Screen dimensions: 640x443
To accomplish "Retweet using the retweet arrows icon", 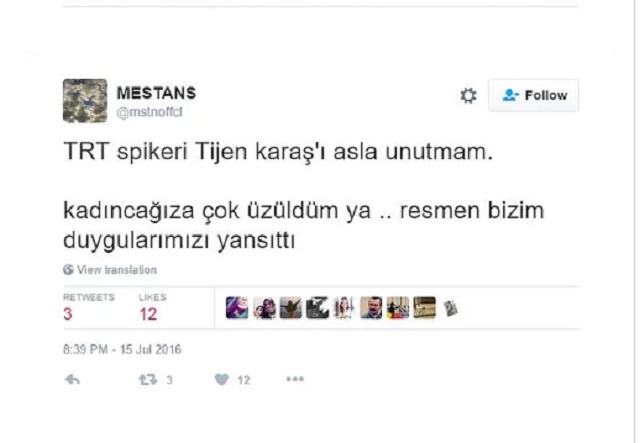I will pyautogui.click(x=147, y=380).
